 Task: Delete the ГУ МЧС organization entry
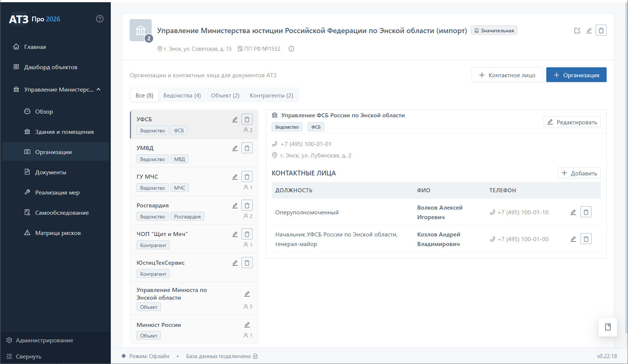click(x=247, y=177)
